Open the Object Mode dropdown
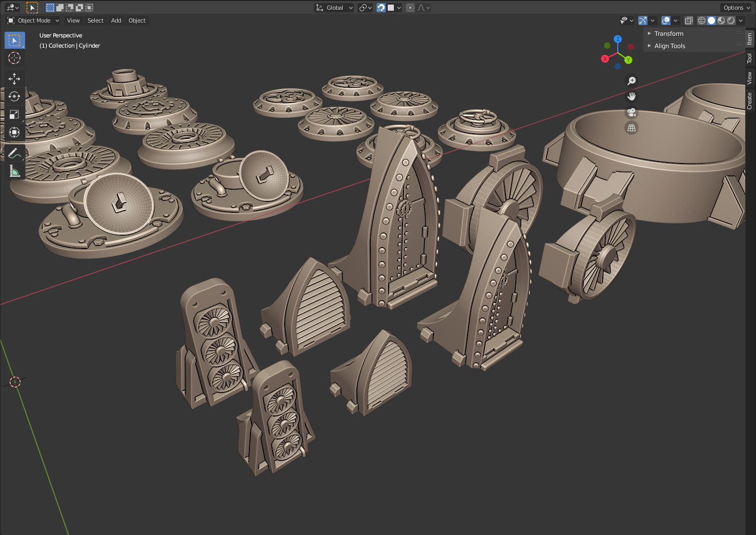 click(33, 20)
